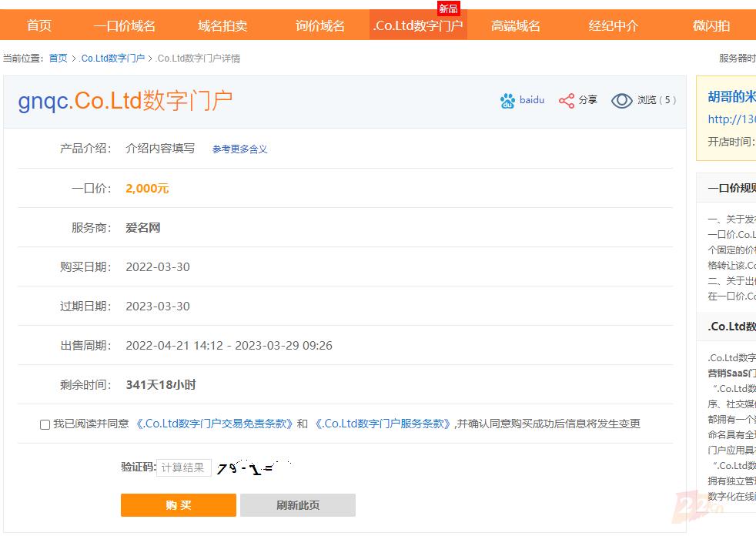Screen dimensions: 756x536
Task: Click the 介绍内容填写 description text
Action: [160, 148]
